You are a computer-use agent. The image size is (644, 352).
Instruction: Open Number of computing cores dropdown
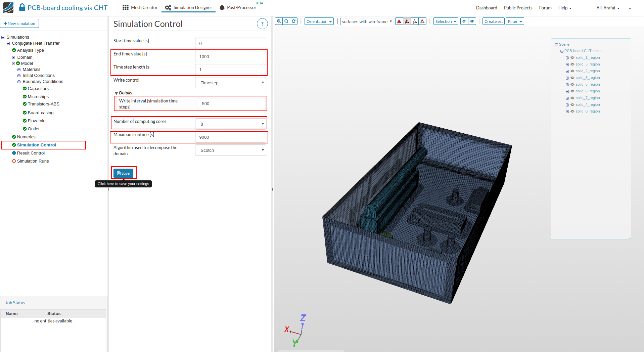click(x=231, y=124)
